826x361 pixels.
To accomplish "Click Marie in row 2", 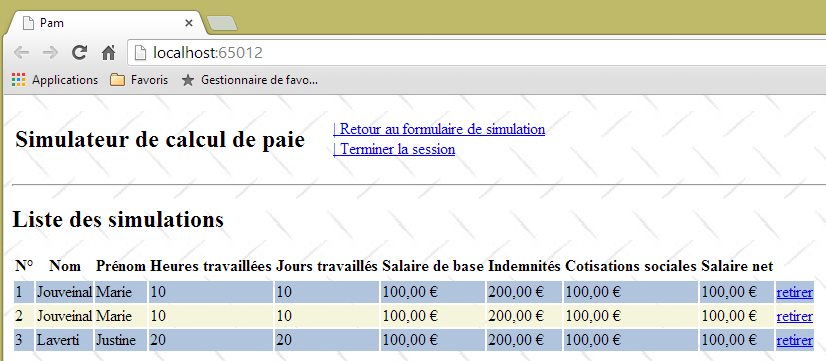I will [121, 316].
